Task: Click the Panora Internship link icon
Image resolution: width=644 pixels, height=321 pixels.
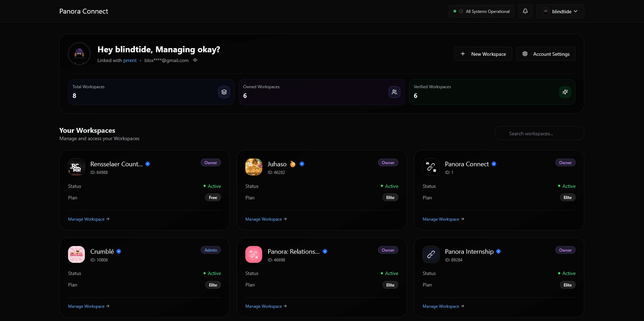Action: pos(431,254)
